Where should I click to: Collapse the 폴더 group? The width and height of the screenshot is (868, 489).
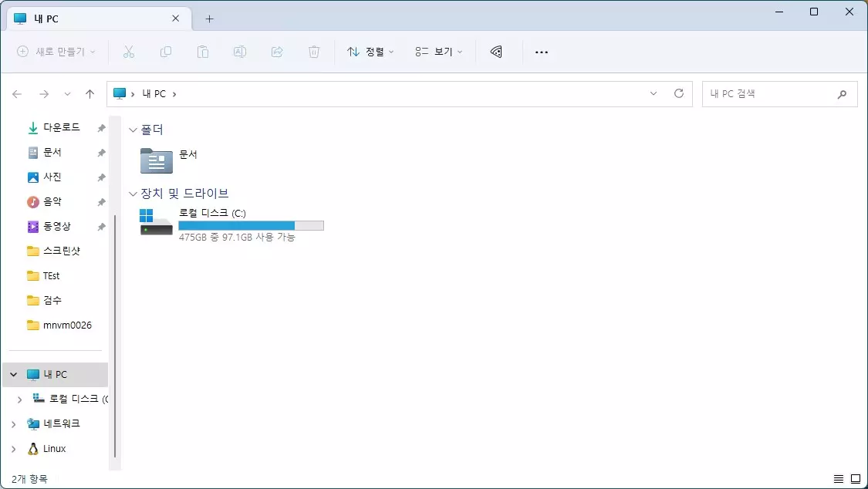tap(133, 130)
